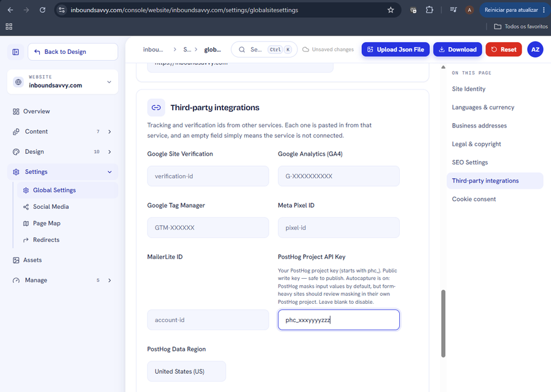Click Back to Design button
This screenshot has width=551, height=392.
pos(73,51)
